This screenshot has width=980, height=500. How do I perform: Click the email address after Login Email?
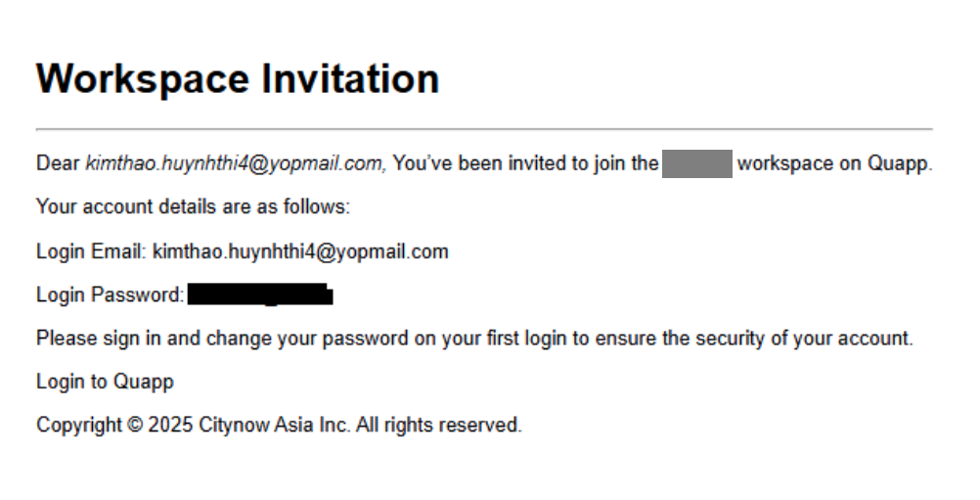pos(300,251)
